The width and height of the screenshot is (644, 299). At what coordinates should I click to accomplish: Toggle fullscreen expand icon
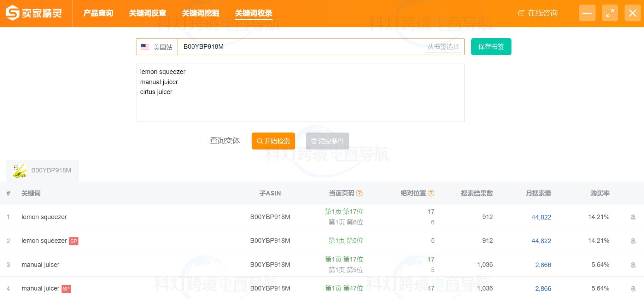pos(610,13)
